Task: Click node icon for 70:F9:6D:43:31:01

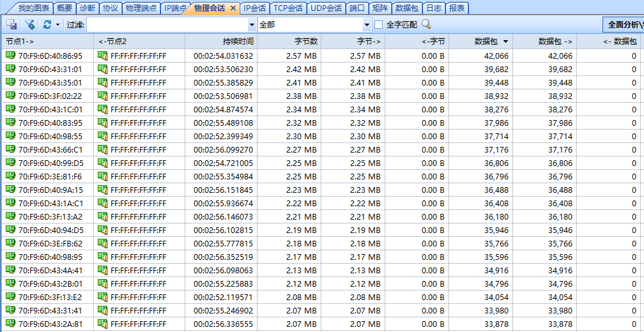Action: tap(10, 69)
